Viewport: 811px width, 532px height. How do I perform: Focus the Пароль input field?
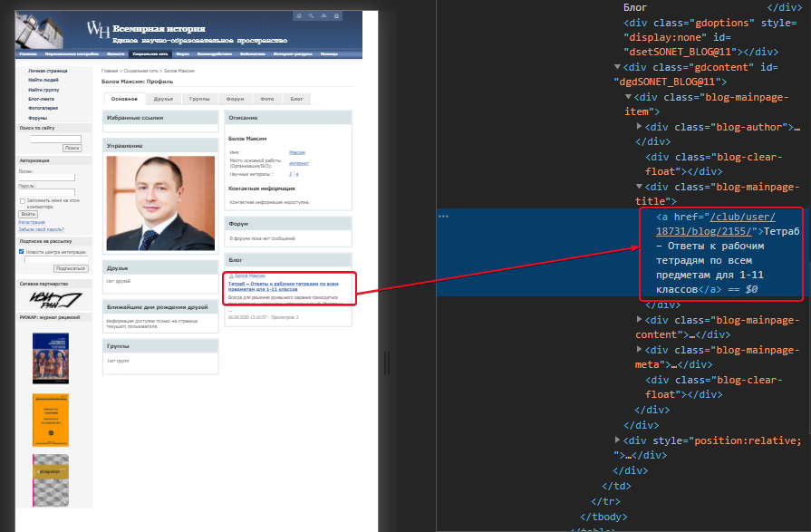pos(46,192)
